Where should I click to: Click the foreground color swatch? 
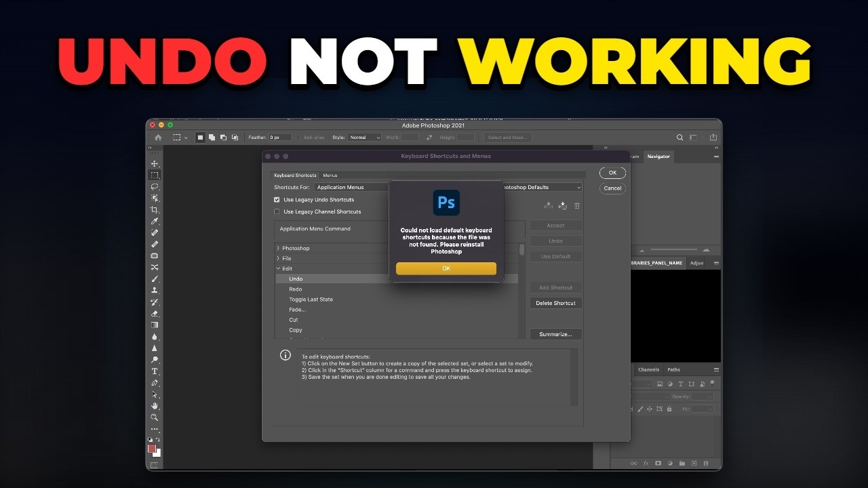tap(153, 448)
